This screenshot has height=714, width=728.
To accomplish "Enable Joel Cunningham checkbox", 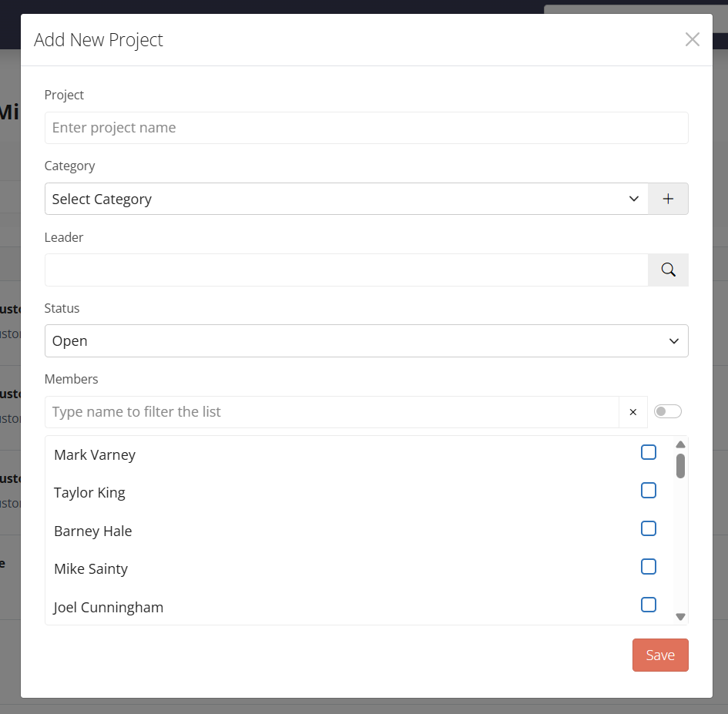I will [x=649, y=605].
